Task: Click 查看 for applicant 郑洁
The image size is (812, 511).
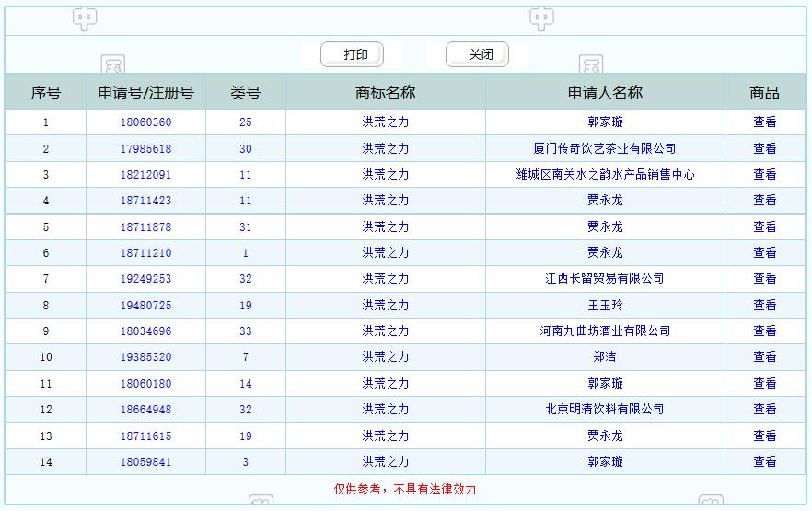Action: click(x=764, y=357)
